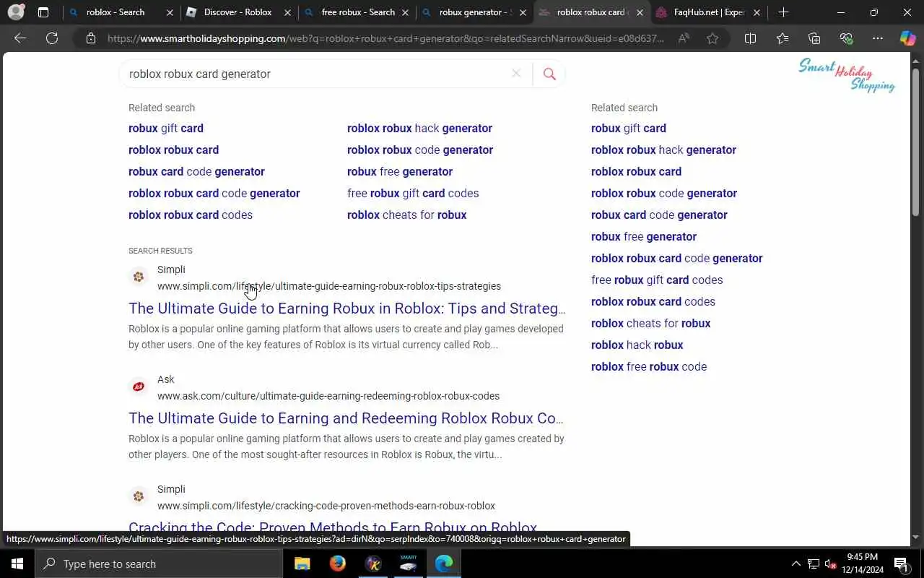This screenshot has height=578, width=924.
Task: Open Favorites list icon
Action: pos(783,38)
